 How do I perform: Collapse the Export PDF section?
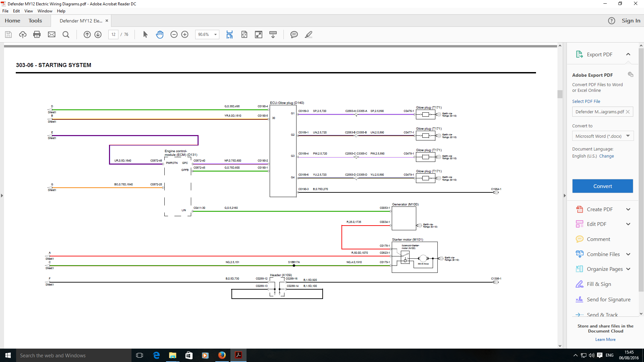[628, 54]
